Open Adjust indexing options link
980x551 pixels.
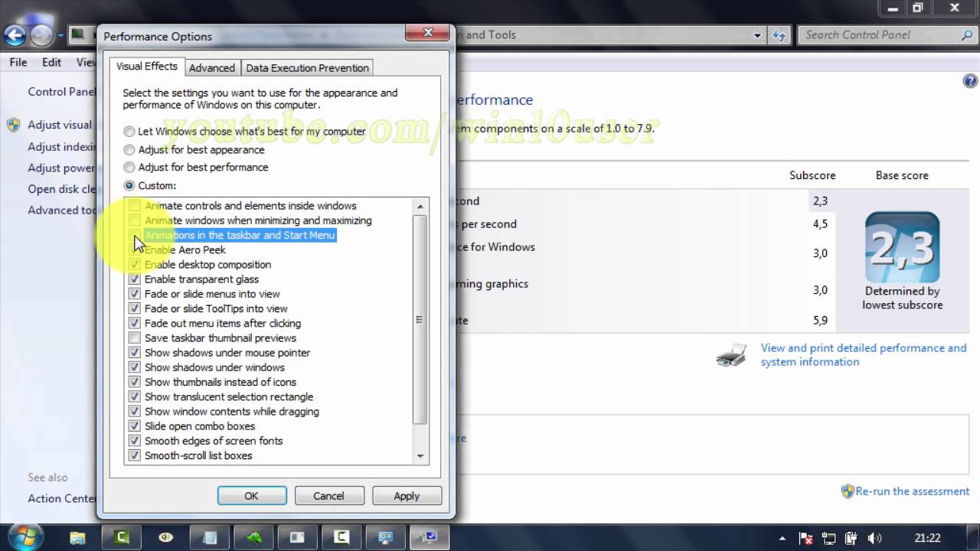pyautogui.click(x=62, y=147)
